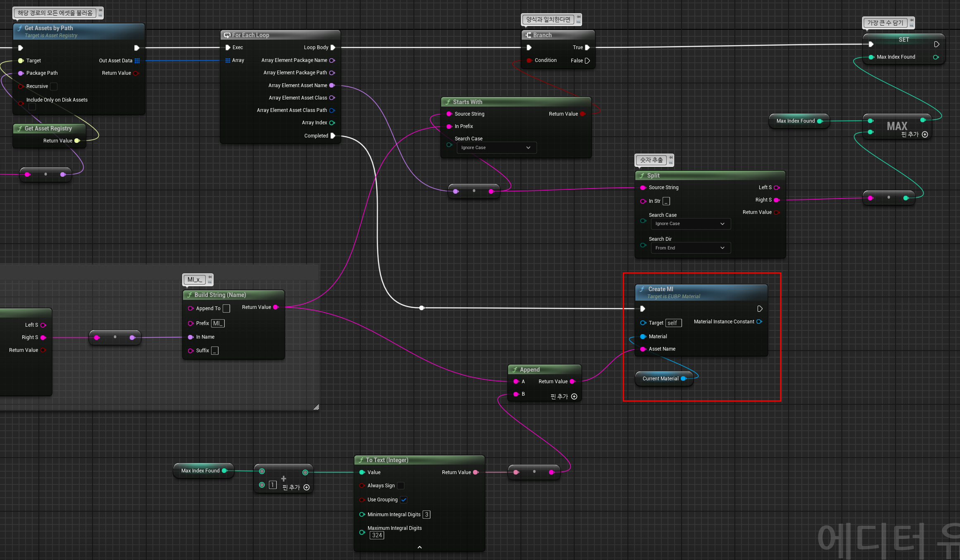Click the Current Material variable node

pos(661,379)
